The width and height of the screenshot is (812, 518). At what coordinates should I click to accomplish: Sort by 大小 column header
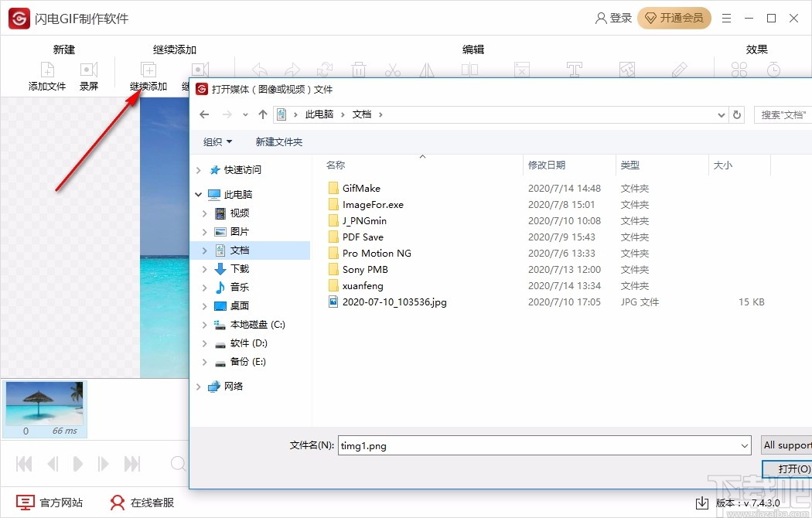coord(723,165)
